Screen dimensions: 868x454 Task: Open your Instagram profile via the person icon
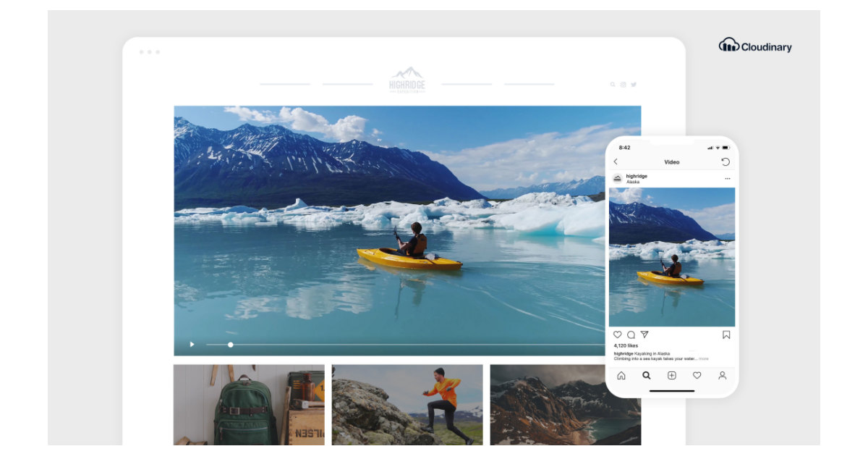[x=723, y=376]
